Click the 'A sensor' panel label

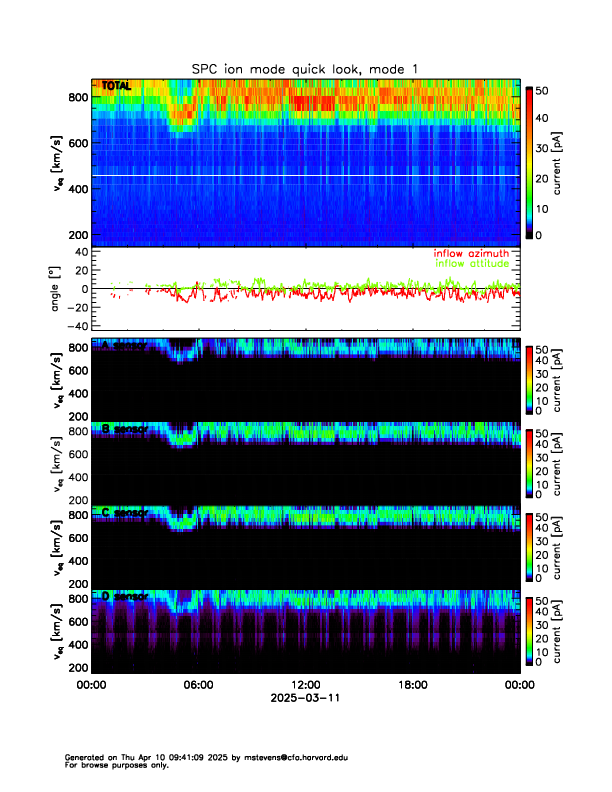124,347
